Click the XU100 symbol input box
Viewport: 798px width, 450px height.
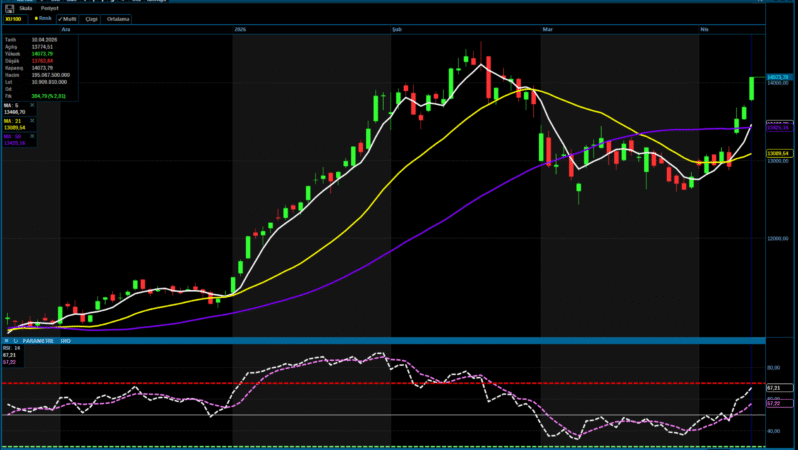pyautogui.click(x=15, y=18)
